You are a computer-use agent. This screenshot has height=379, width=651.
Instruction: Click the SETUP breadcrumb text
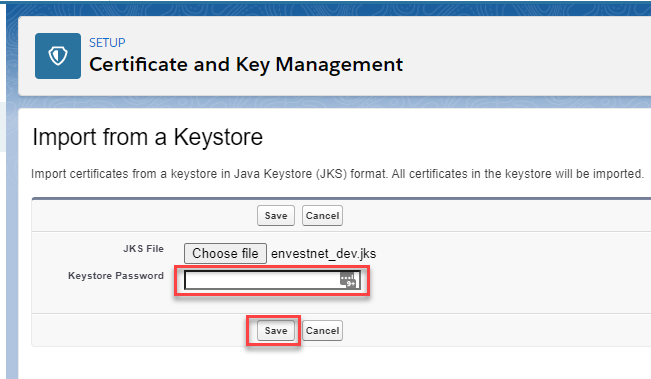pos(107,42)
